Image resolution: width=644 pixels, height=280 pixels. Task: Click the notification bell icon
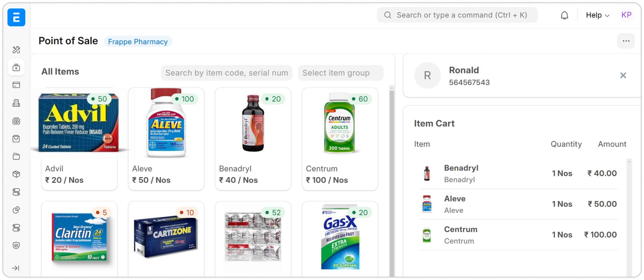[564, 15]
